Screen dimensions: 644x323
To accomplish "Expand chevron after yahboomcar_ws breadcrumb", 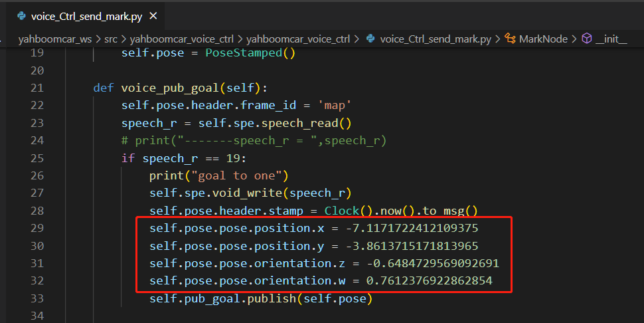I will coord(98,39).
